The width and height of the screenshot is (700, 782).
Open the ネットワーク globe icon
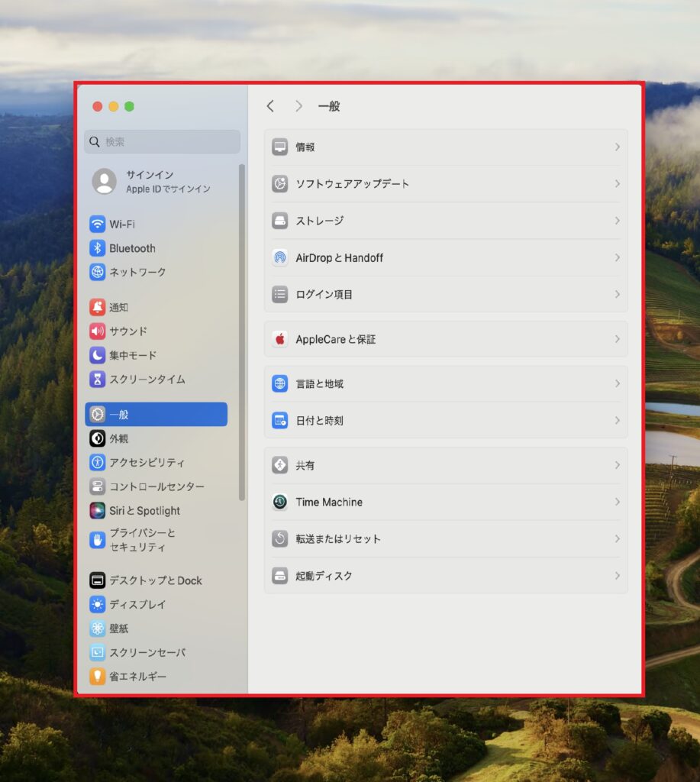(x=97, y=272)
